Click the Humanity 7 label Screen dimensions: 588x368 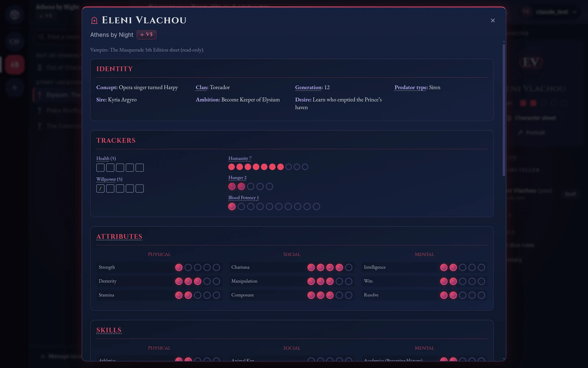240,158
